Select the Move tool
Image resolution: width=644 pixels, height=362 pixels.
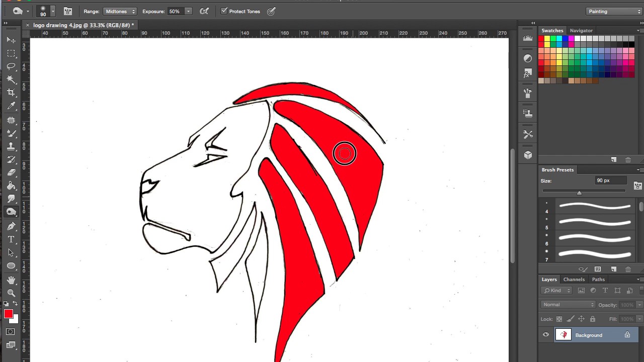coord(11,40)
